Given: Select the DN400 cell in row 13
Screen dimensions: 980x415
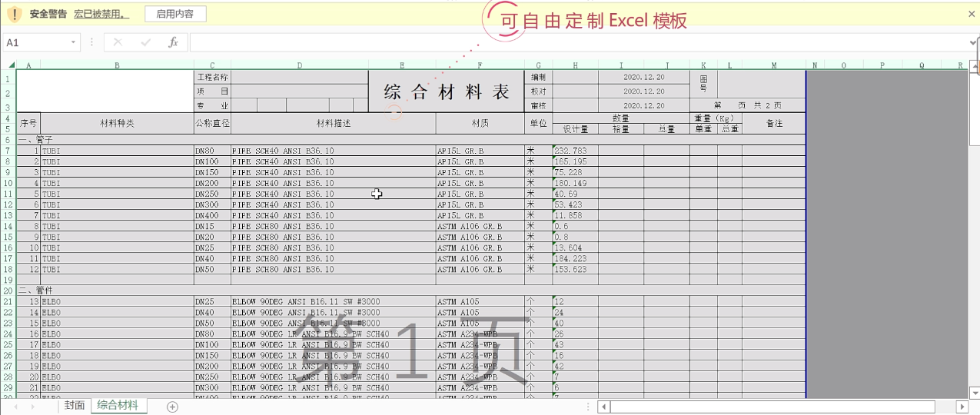Looking at the screenshot, I should pos(212,215).
